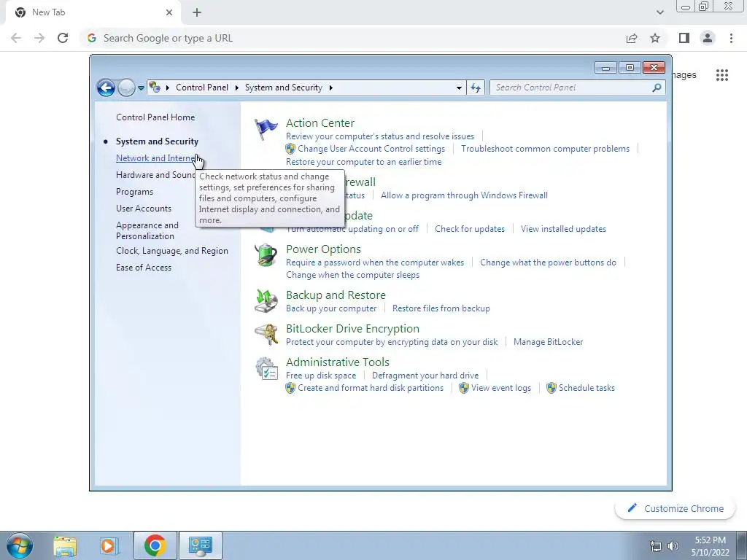The width and height of the screenshot is (747, 560).
Task: Click the Chrome taskbar icon
Action: point(155,545)
